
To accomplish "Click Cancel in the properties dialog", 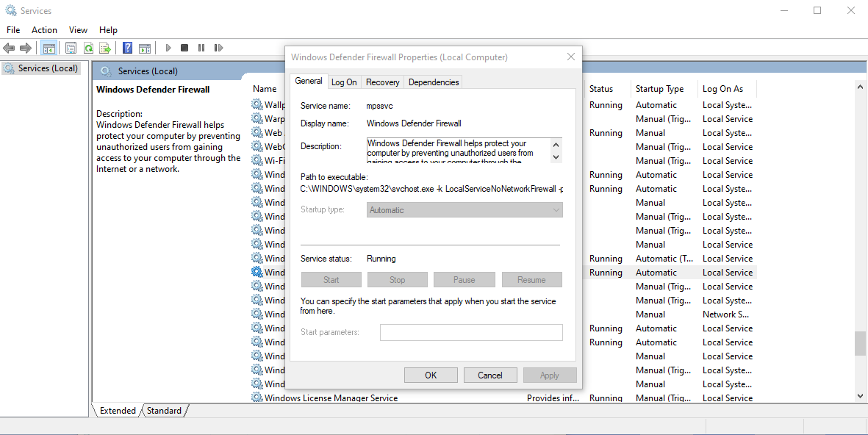I will [x=490, y=375].
